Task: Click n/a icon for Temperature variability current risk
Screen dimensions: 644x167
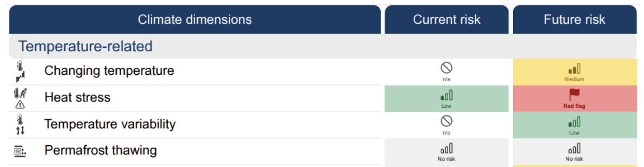Action: click(x=447, y=121)
